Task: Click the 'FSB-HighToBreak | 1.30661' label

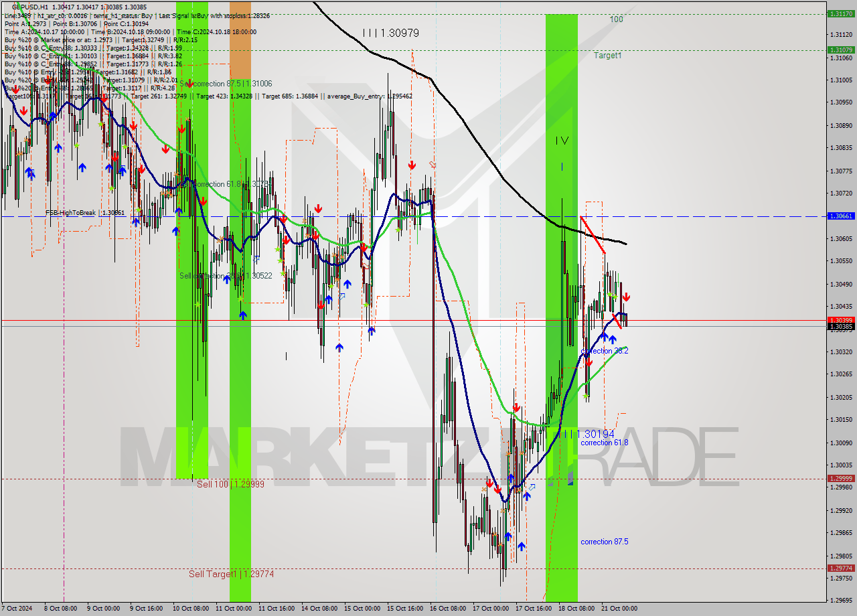Action: click(85, 212)
